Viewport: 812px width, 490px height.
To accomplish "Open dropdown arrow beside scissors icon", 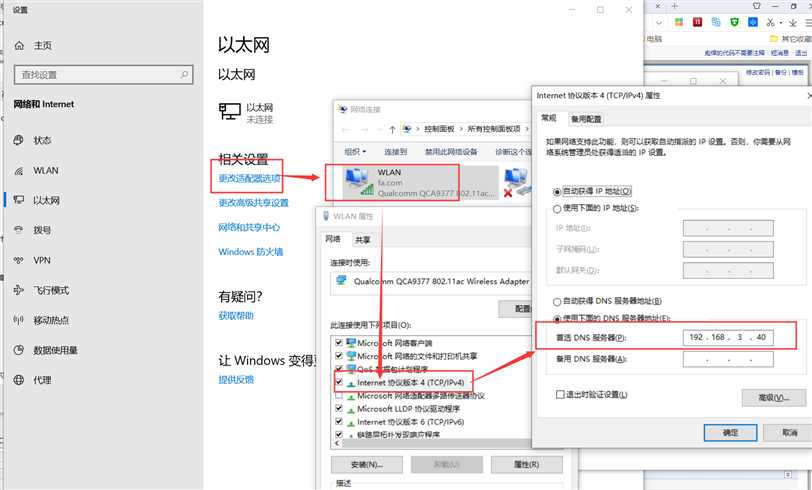I will tap(780, 23).
